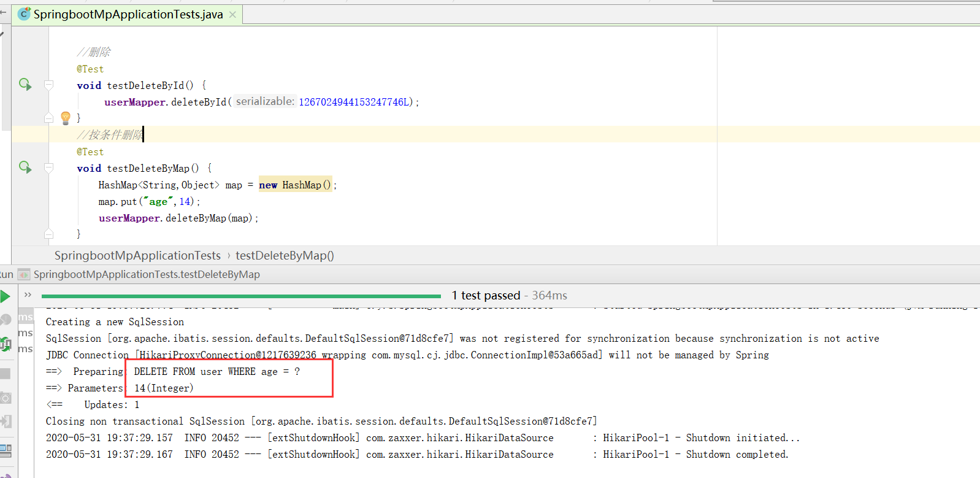The height and width of the screenshot is (478, 980).
Task: Place cursor on '//按条件删除' comment line
Action: [110, 134]
